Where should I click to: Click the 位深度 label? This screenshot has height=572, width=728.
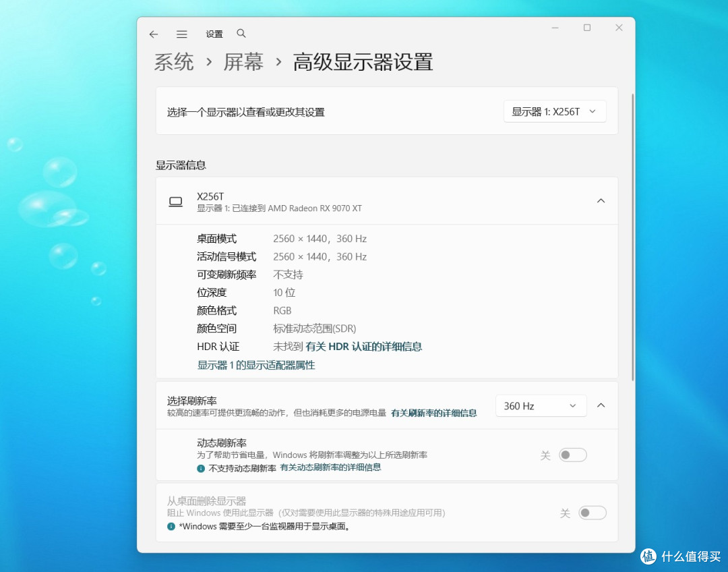(x=212, y=293)
